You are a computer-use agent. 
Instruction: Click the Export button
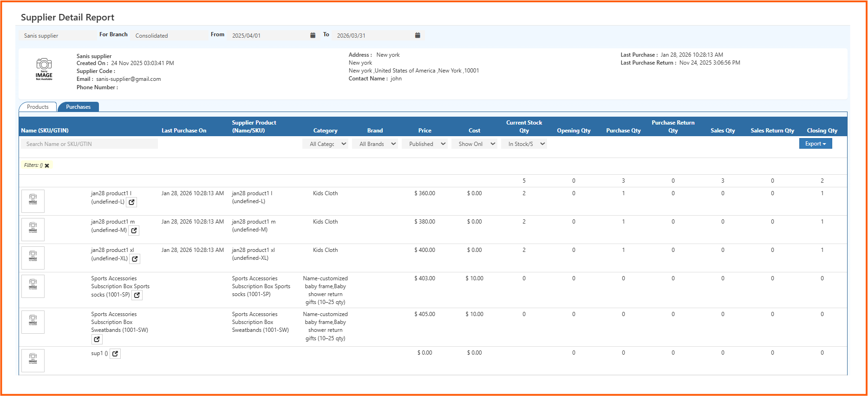pyautogui.click(x=815, y=144)
